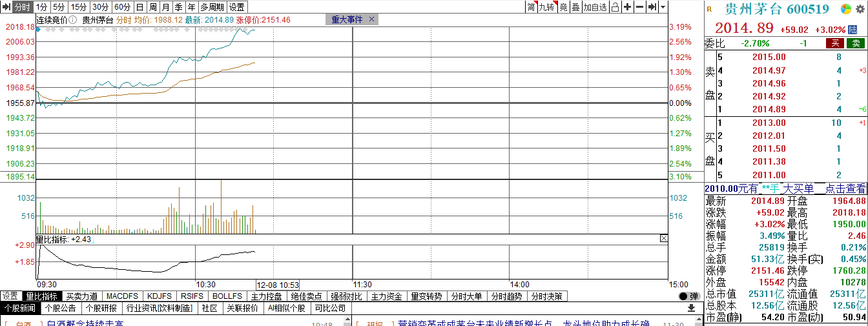Select the 绝佳卖点 indicator tab
Screen dimensions: 868x326
[306, 296]
